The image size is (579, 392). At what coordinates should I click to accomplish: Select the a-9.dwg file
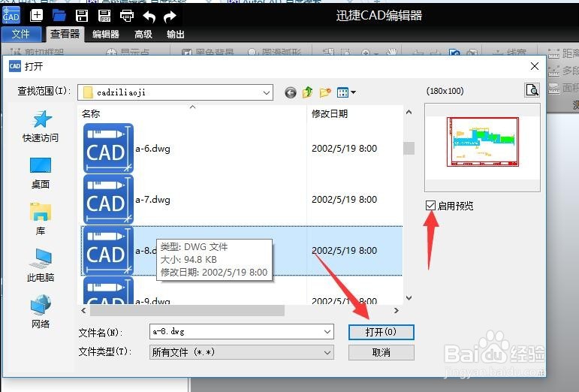pyautogui.click(x=153, y=301)
